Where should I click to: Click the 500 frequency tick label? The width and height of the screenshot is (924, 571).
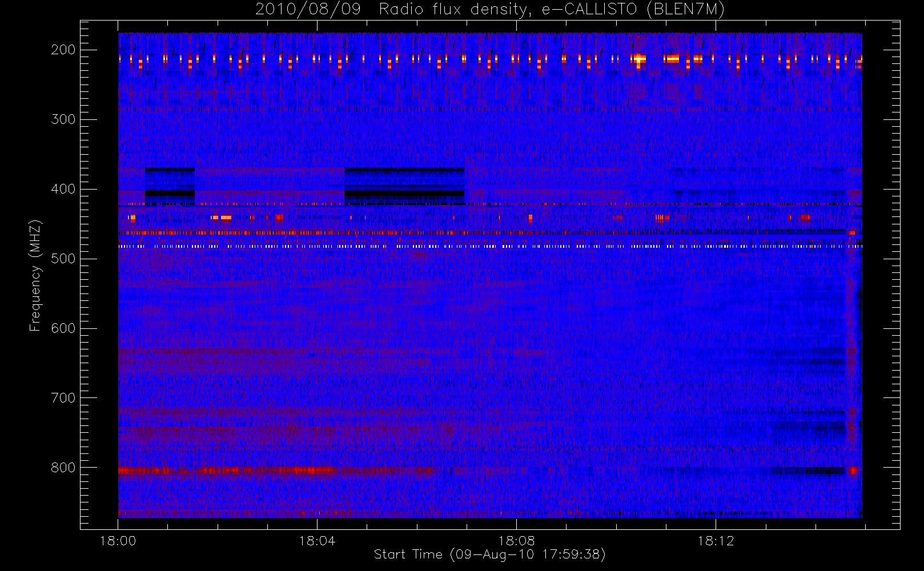(63, 259)
